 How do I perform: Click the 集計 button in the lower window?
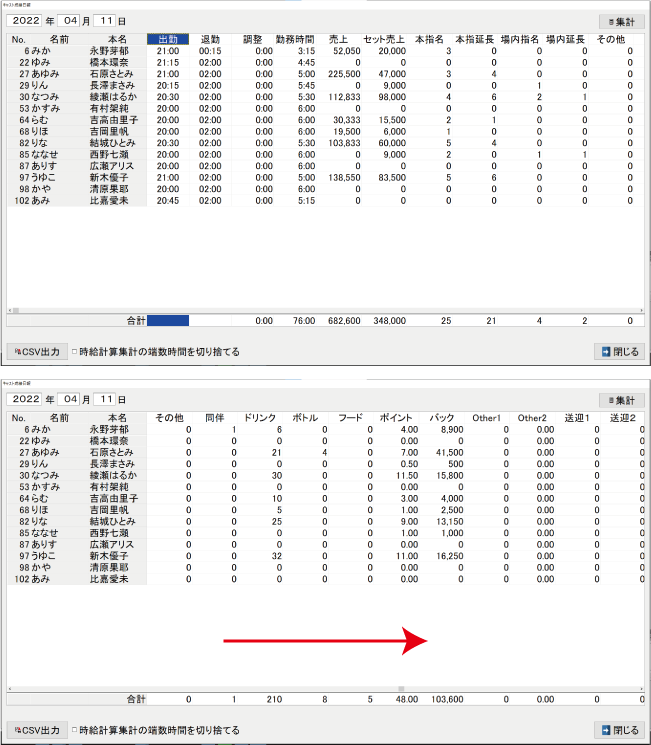(x=620, y=400)
